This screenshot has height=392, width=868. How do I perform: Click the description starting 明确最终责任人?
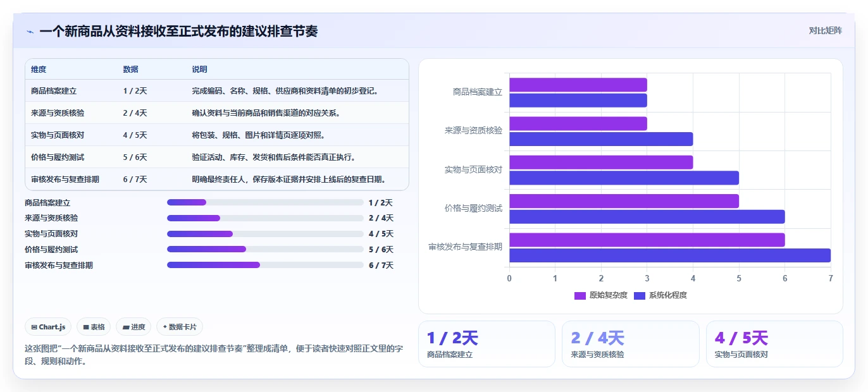tap(289, 179)
